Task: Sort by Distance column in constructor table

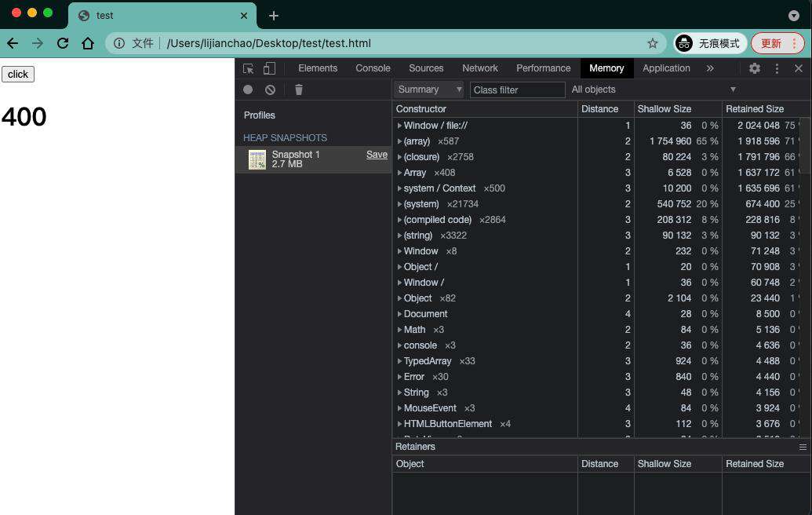Action: pos(606,109)
